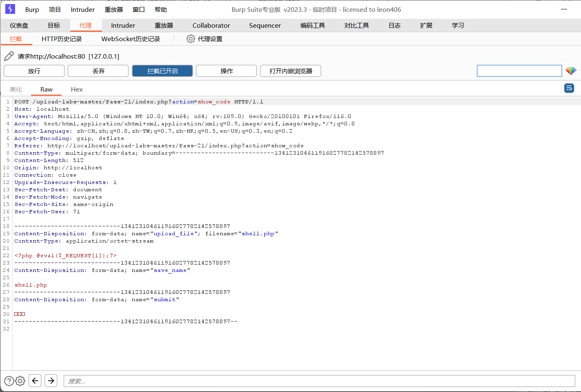Go to previous search match arrow

35,381
